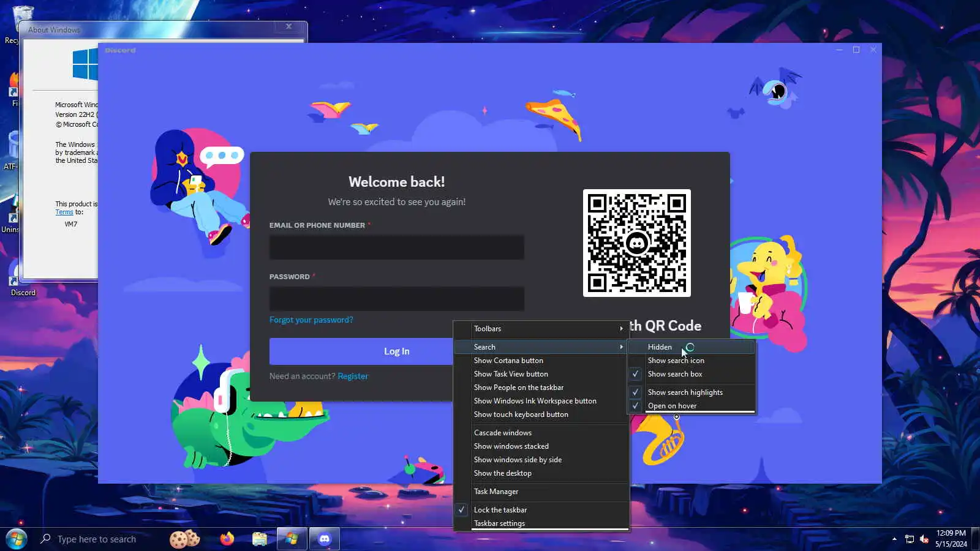Switch to the About Windows taskbar button
The image size is (980, 551).
coord(292,539)
